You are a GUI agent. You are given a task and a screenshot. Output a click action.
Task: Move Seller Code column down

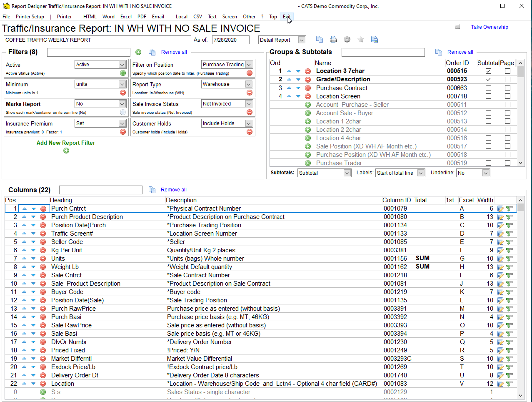click(x=33, y=242)
